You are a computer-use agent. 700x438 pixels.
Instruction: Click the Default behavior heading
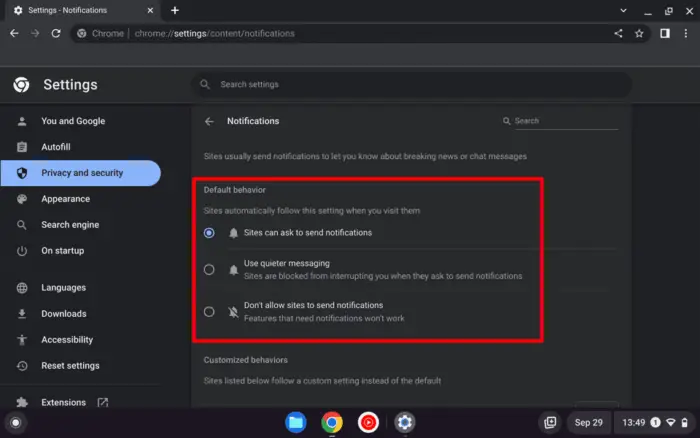point(234,190)
